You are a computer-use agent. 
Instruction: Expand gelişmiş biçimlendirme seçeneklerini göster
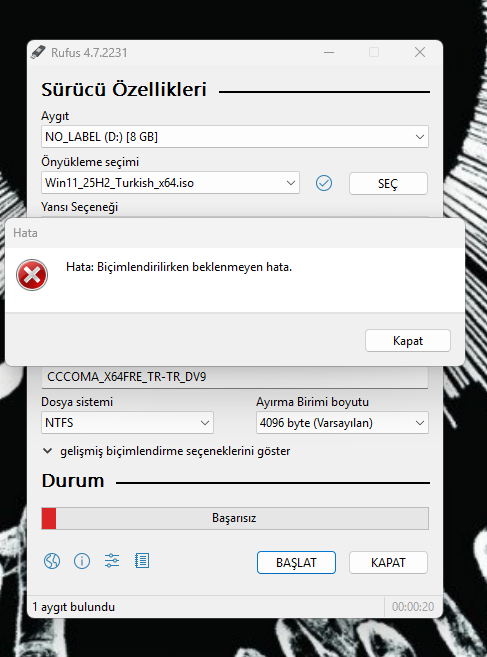(x=167, y=451)
